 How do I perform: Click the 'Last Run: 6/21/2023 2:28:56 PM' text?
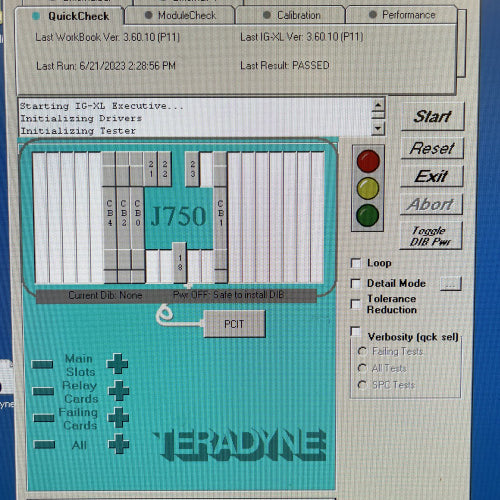click(106, 66)
